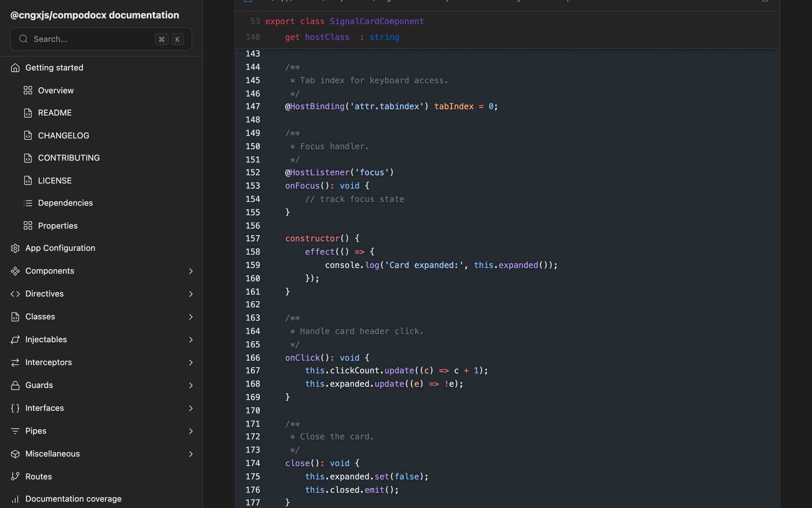Screen dimensions: 812x508
Task: Click the CONTRIBUTING file icon
Action: click(x=28, y=158)
